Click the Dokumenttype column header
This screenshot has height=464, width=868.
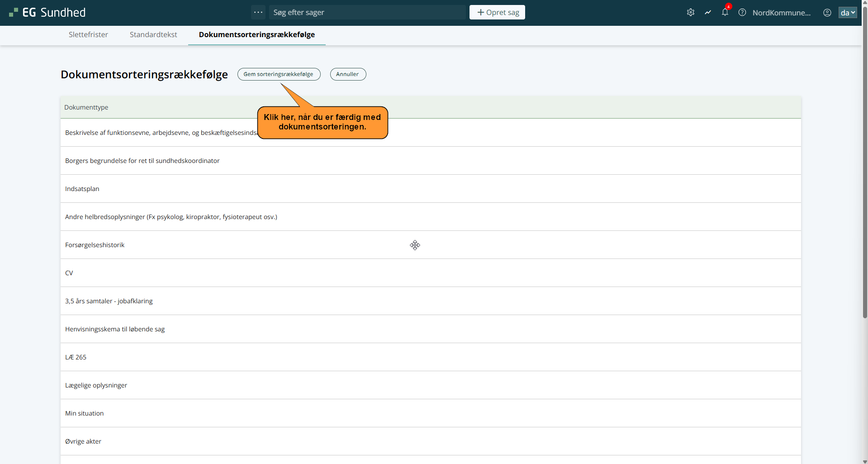(x=86, y=107)
